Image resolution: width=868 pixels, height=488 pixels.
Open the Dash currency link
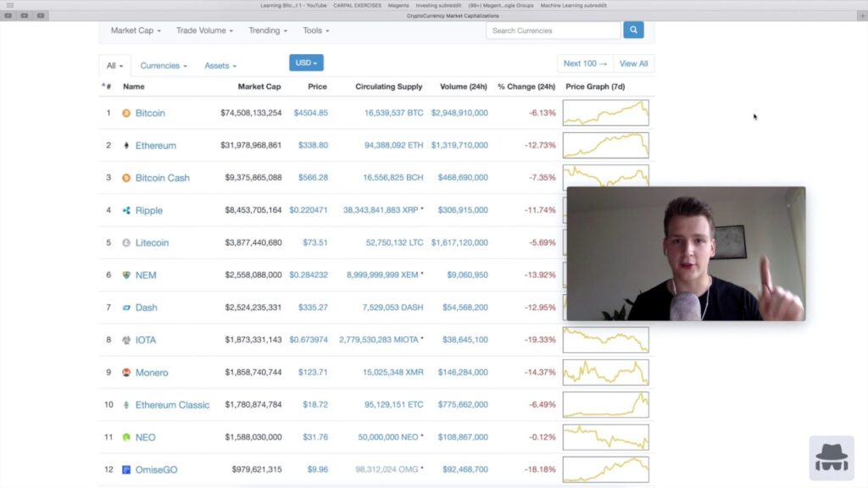tap(146, 308)
